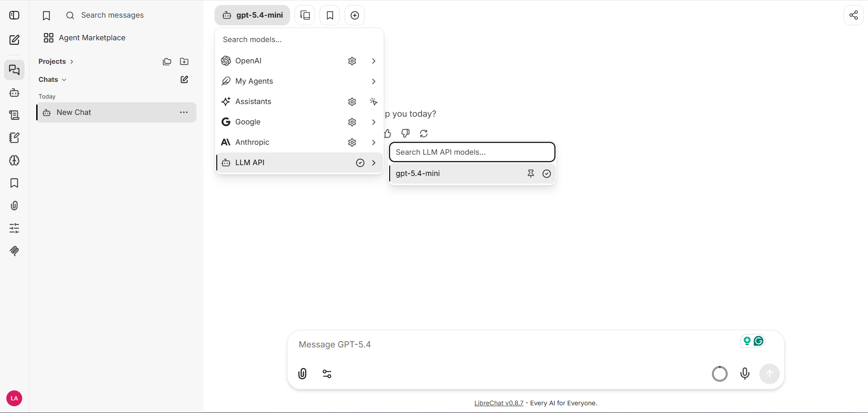Expand OpenAI models submenu arrow
This screenshot has width=868, height=413.
pyautogui.click(x=374, y=61)
